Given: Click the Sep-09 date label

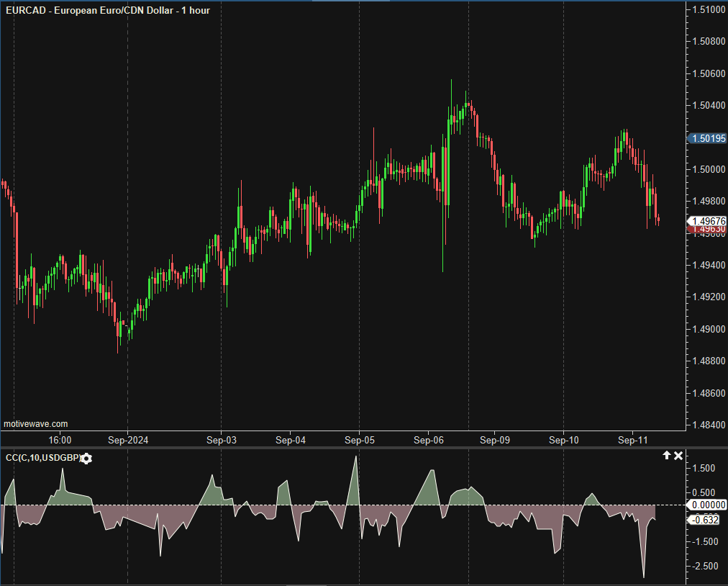Looking at the screenshot, I should 495,439.
